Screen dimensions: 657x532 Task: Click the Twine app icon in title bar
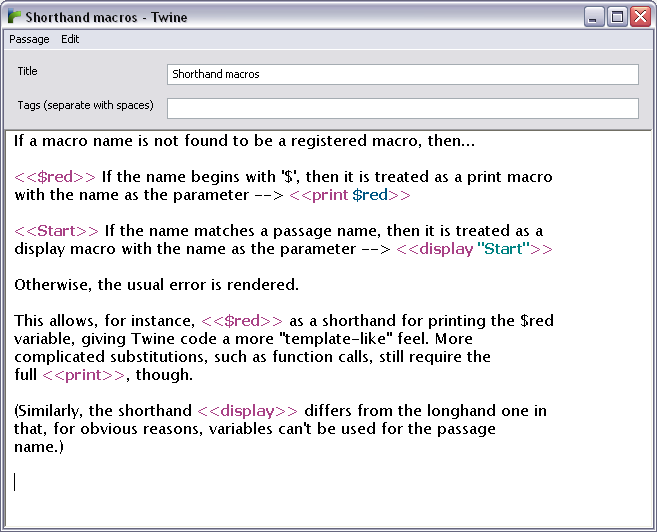pyautogui.click(x=14, y=17)
